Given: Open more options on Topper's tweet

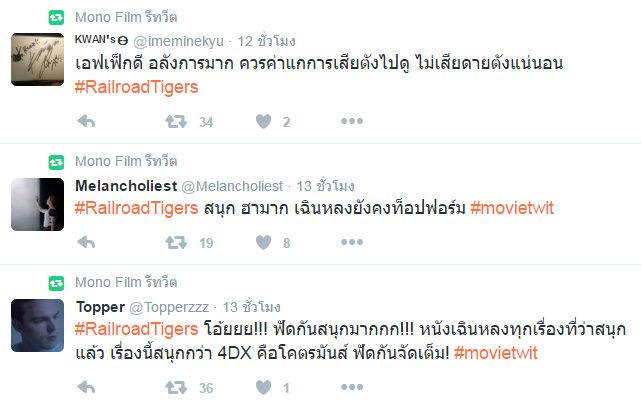Looking at the screenshot, I should click(x=351, y=387).
